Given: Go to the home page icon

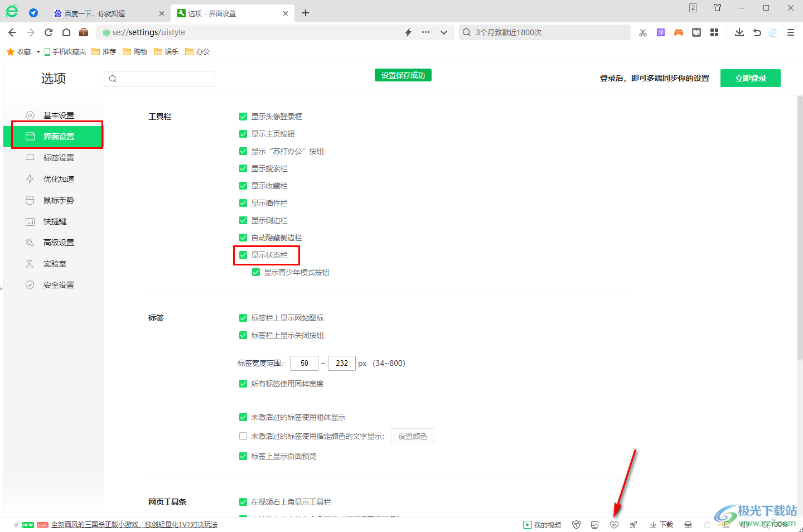Looking at the screenshot, I should pos(66,32).
